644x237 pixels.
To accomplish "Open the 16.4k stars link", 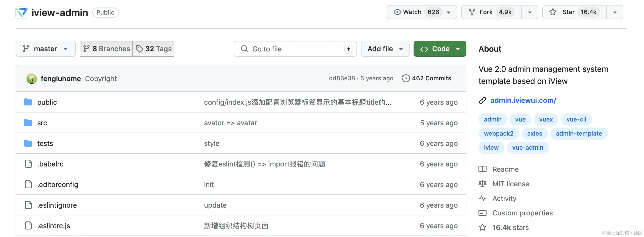I will tap(510, 227).
